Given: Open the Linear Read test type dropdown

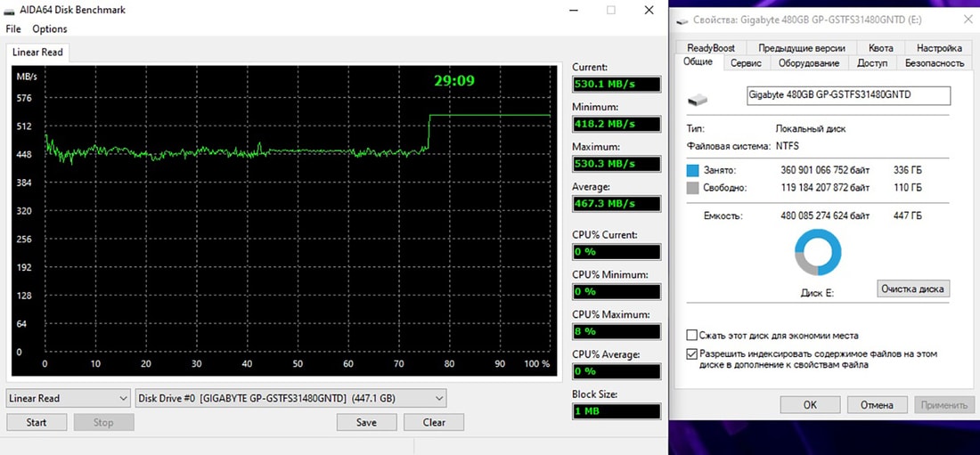Looking at the screenshot, I should point(69,398).
